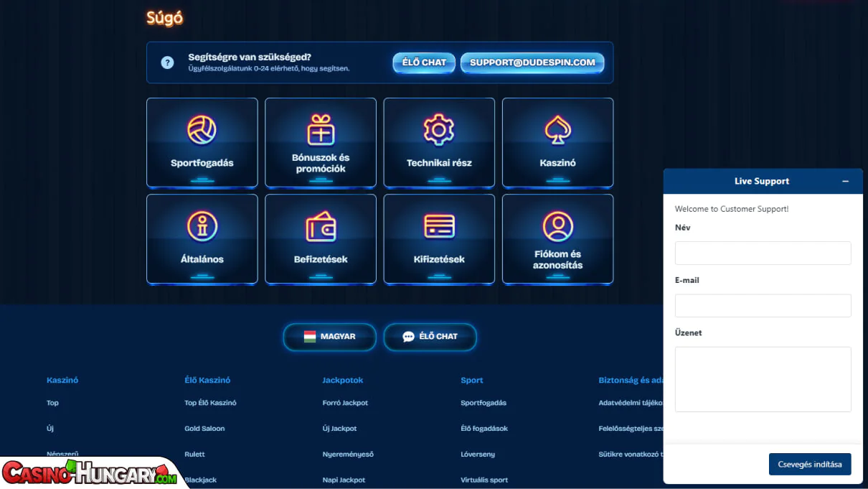Click the Csevegés indítása button
The height and width of the screenshot is (489, 868).
pyautogui.click(x=810, y=464)
